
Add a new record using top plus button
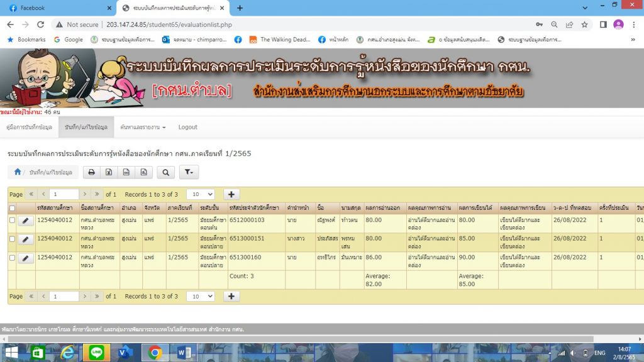tap(231, 194)
